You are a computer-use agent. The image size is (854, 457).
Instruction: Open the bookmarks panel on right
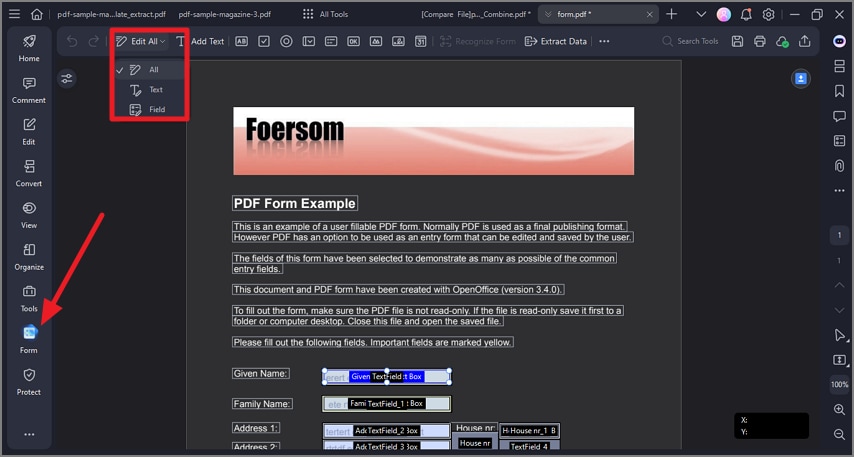(x=839, y=91)
